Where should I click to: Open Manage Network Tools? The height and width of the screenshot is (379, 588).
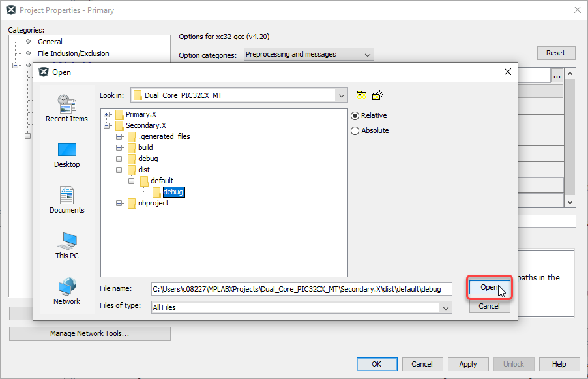coord(89,333)
